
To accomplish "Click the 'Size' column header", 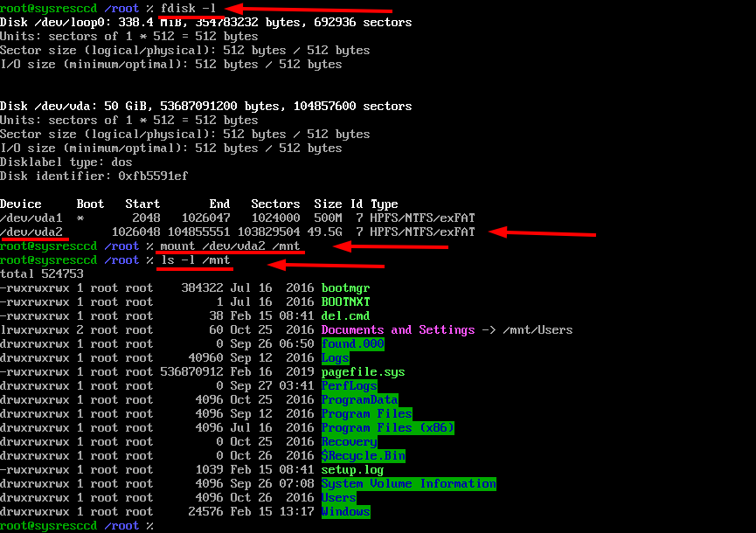I will [328, 204].
